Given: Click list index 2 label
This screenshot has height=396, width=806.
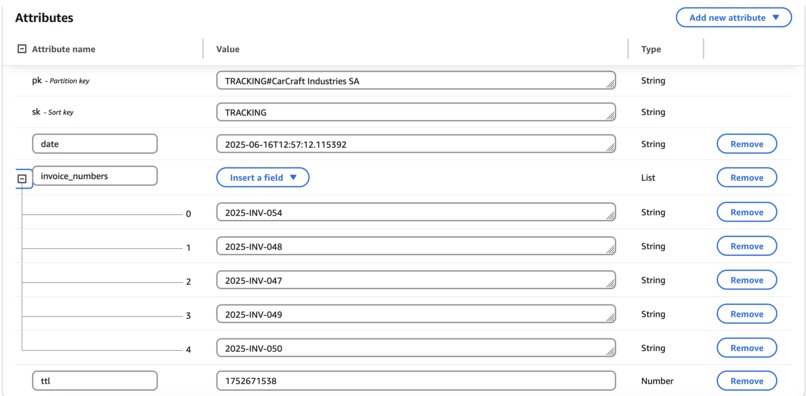Looking at the screenshot, I should 188,282.
